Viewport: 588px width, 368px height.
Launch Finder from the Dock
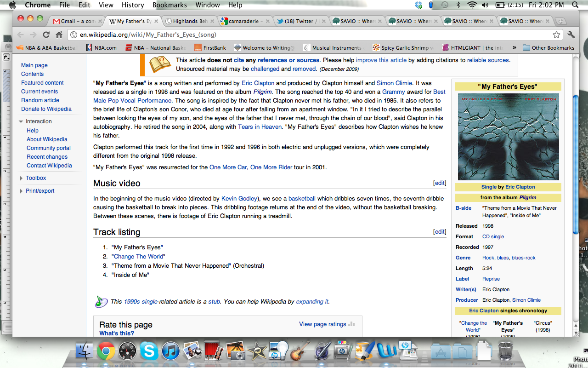(84, 351)
